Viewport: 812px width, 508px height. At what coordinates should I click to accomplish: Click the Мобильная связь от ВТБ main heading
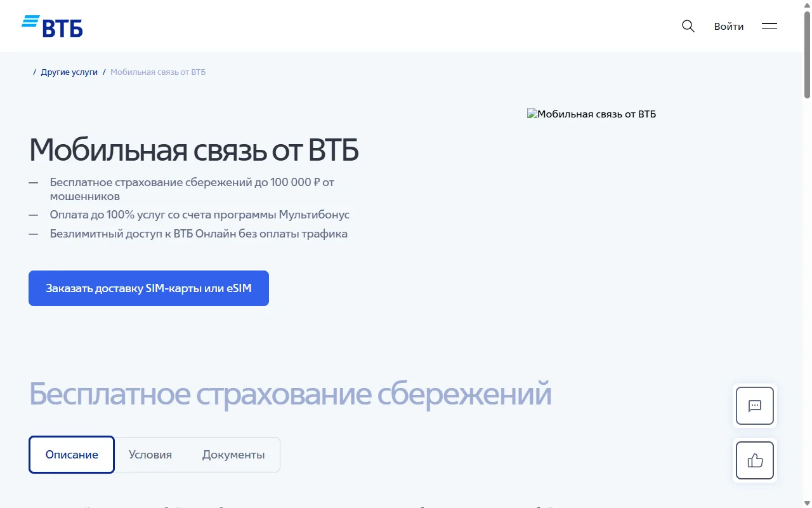point(194,150)
